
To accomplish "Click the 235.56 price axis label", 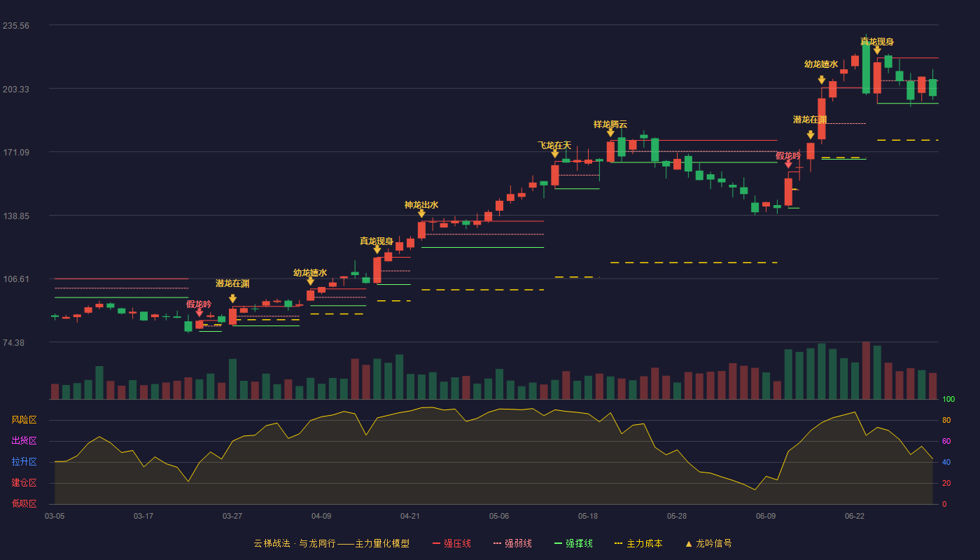I will (x=16, y=26).
